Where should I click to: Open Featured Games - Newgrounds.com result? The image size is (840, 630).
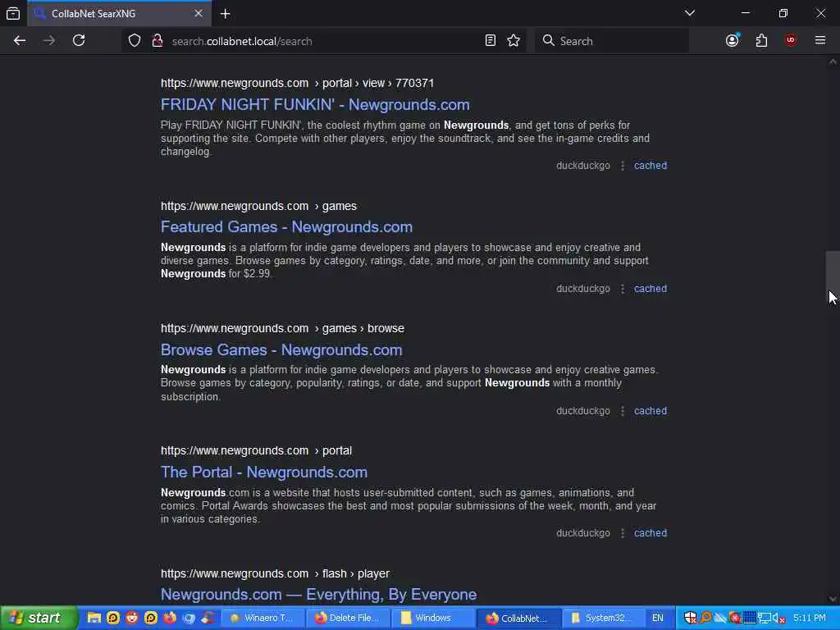click(x=286, y=226)
